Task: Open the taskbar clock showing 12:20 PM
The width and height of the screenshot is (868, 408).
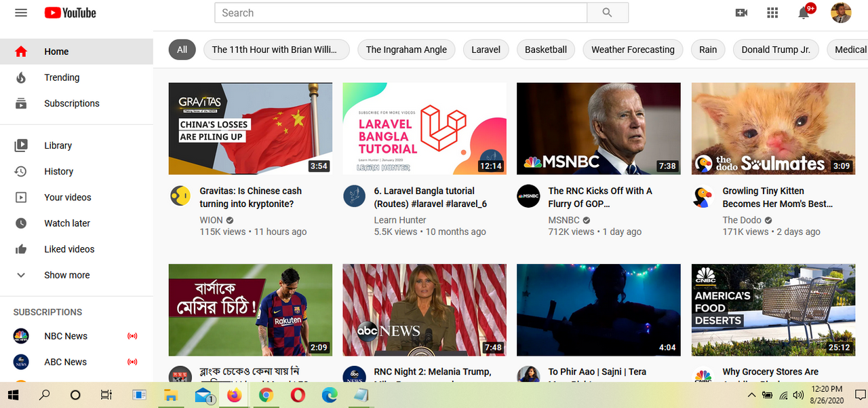Action: point(827,394)
